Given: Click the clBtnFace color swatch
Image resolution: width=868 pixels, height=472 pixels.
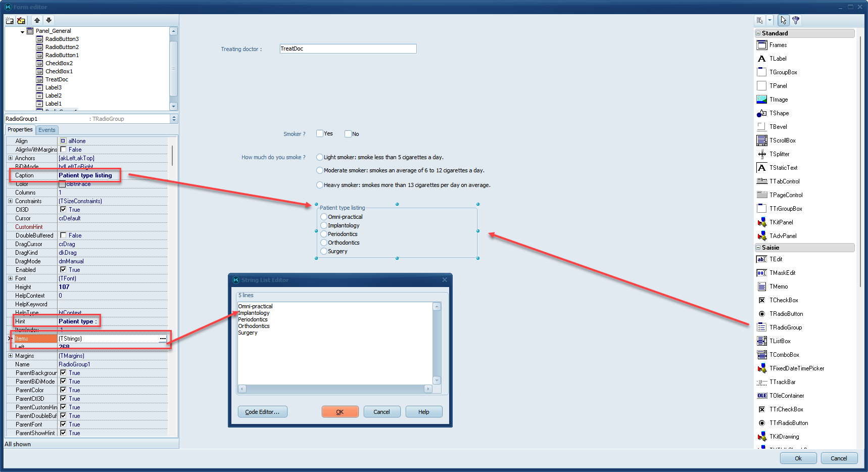Looking at the screenshot, I should click(62, 184).
